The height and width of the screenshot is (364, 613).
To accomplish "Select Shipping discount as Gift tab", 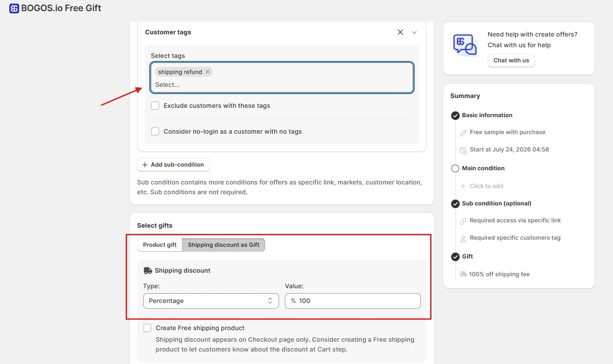I will 223,245.
